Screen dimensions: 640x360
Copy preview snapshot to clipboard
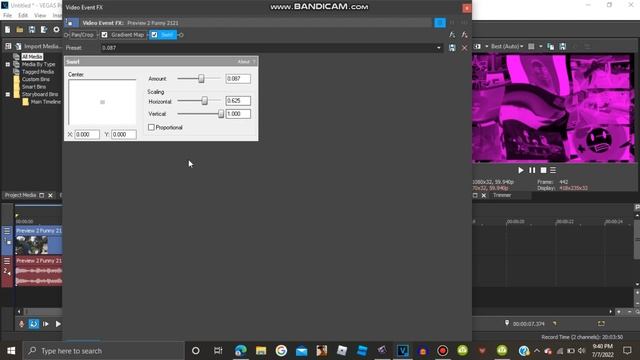551,47
